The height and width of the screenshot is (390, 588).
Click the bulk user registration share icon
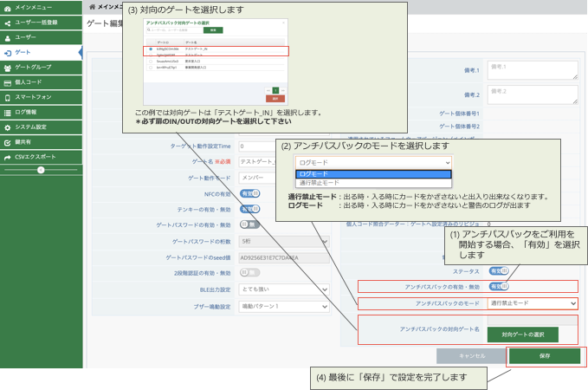pyautogui.click(x=8, y=23)
